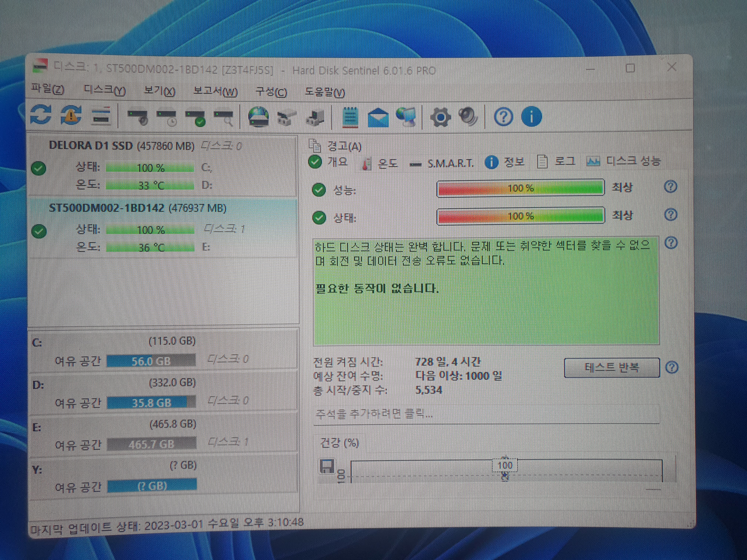Click the globe over disk toolbar icon
This screenshot has width=747, height=560.
pyautogui.click(x=259, y=117)
